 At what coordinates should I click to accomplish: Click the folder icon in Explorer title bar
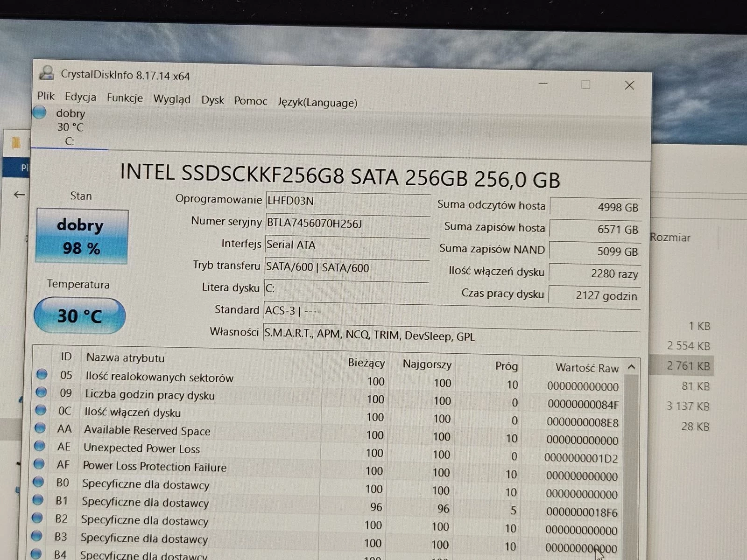(16, 142)
